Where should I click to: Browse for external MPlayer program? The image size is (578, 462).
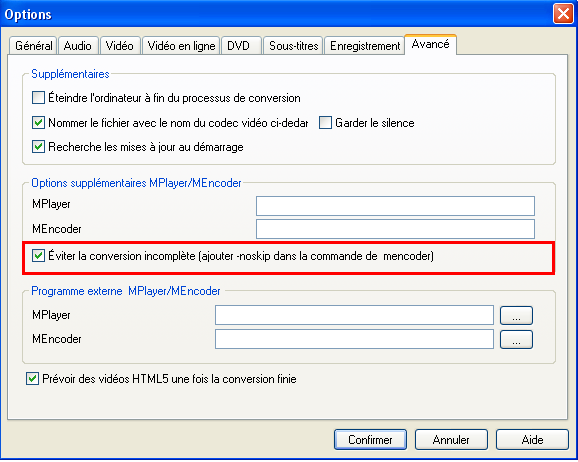[516, 315]
